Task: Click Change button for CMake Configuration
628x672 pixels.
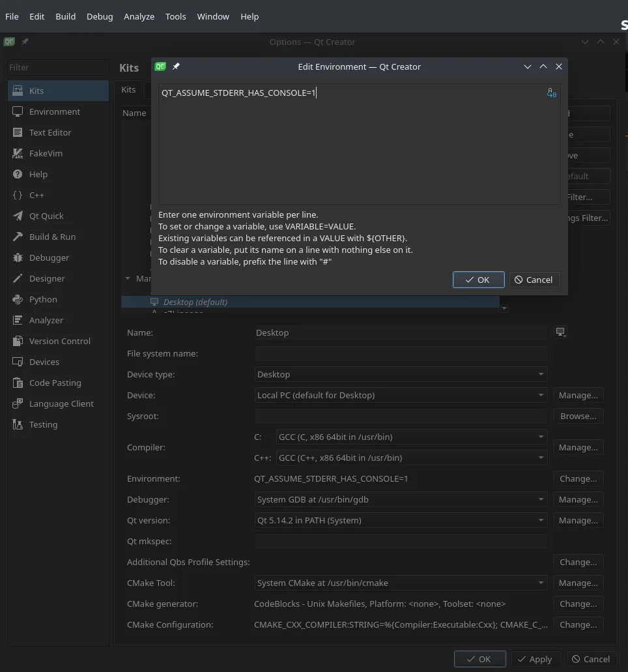Action: 578,624
